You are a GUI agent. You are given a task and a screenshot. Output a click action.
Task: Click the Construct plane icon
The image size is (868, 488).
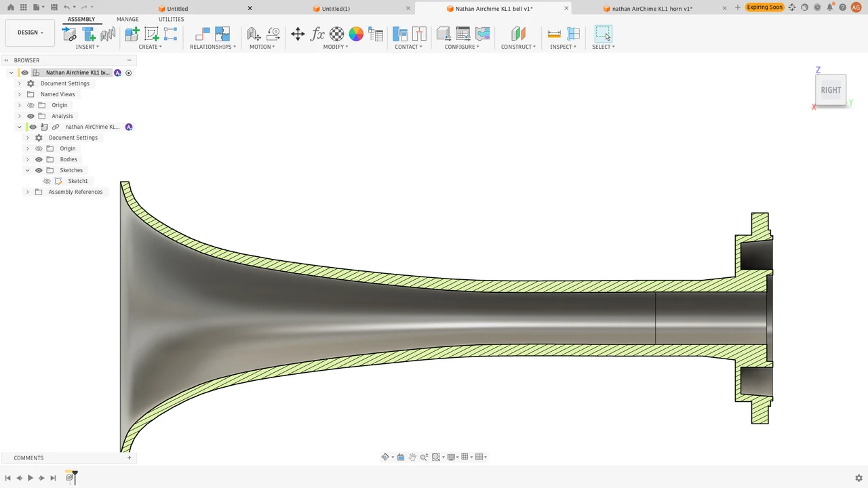518,34
